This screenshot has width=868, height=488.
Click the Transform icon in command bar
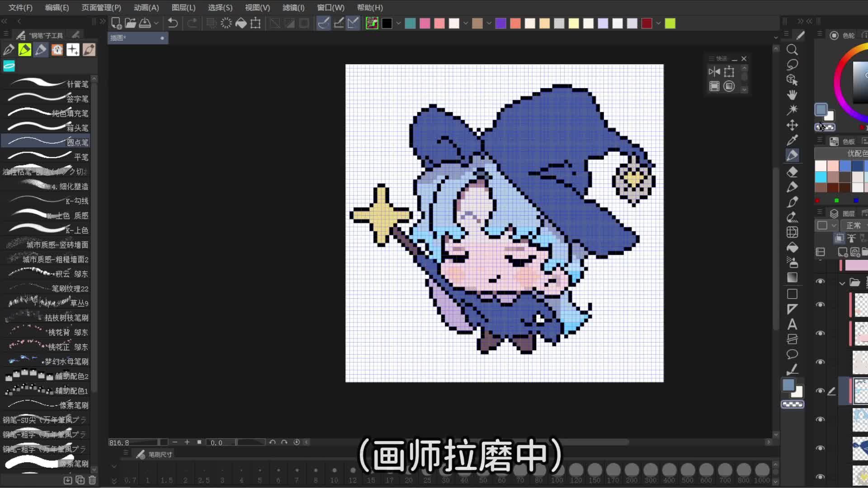click(255, 23)
